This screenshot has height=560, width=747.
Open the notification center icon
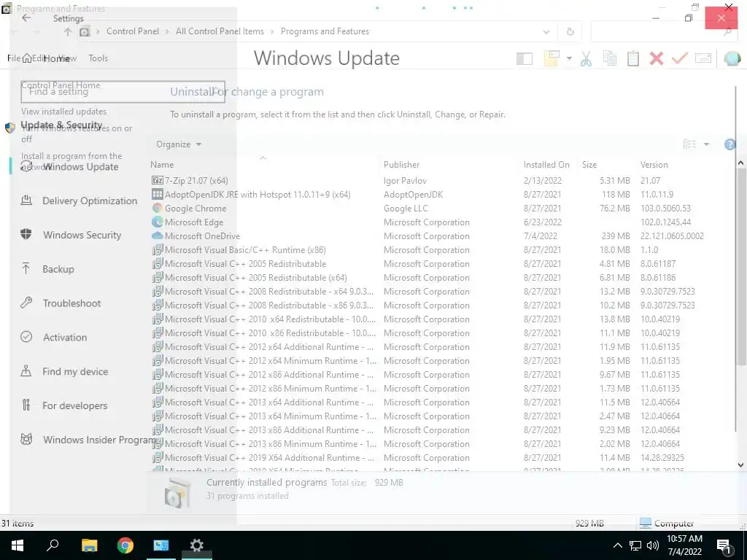click(724, 546)
